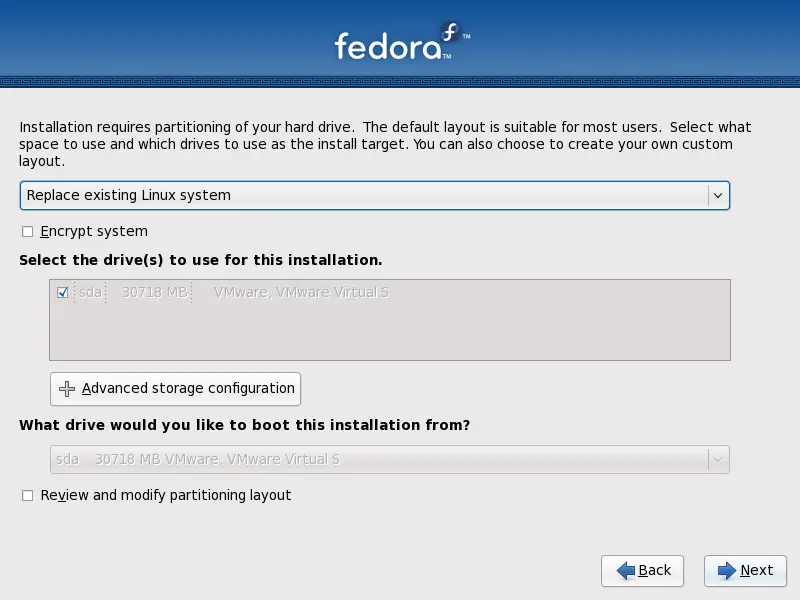Click the VMware Virtual S drive description
This screenshot has height=600, width=800.
[301, 292]
